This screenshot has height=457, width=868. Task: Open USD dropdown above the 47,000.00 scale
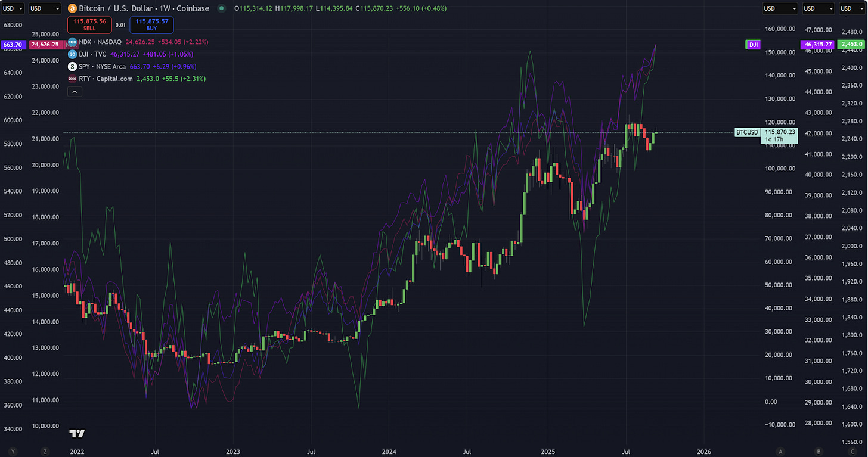click(819, 8)
